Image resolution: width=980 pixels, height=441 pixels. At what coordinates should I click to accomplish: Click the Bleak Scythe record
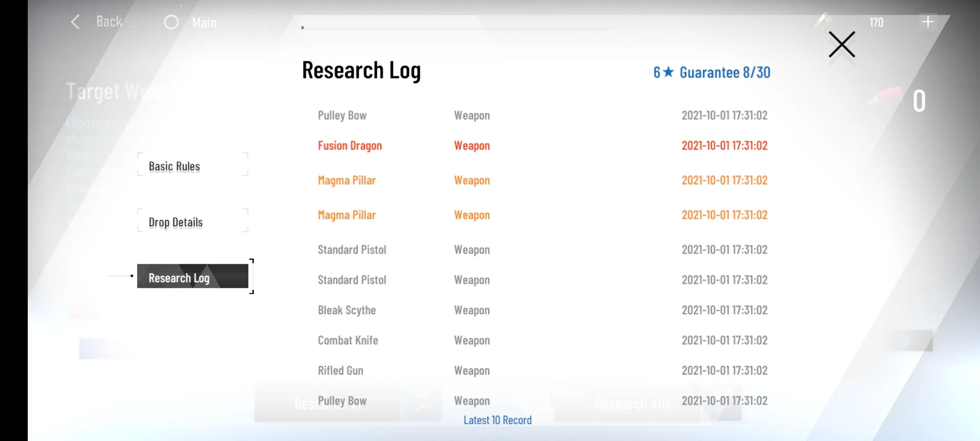point(347,310)
